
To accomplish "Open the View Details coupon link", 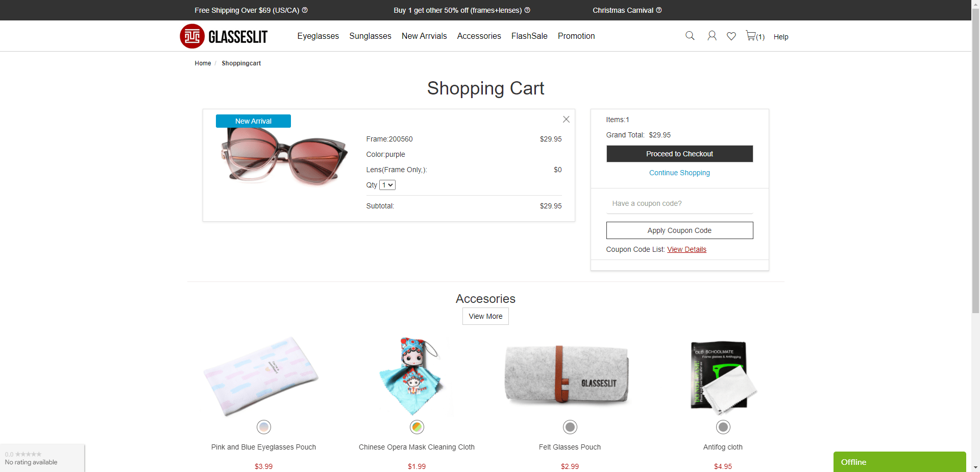I will [x=687, y=249].
